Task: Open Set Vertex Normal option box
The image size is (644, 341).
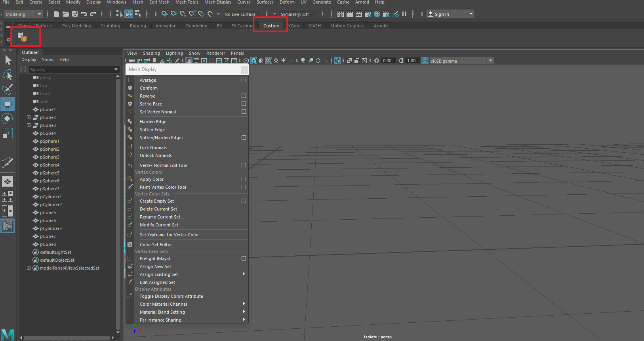Action: [x=244, y=112]
